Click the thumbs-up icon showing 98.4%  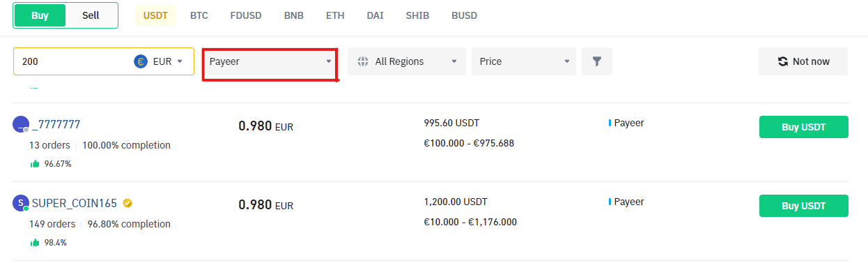pyautogui.click(x=34, y=243)
